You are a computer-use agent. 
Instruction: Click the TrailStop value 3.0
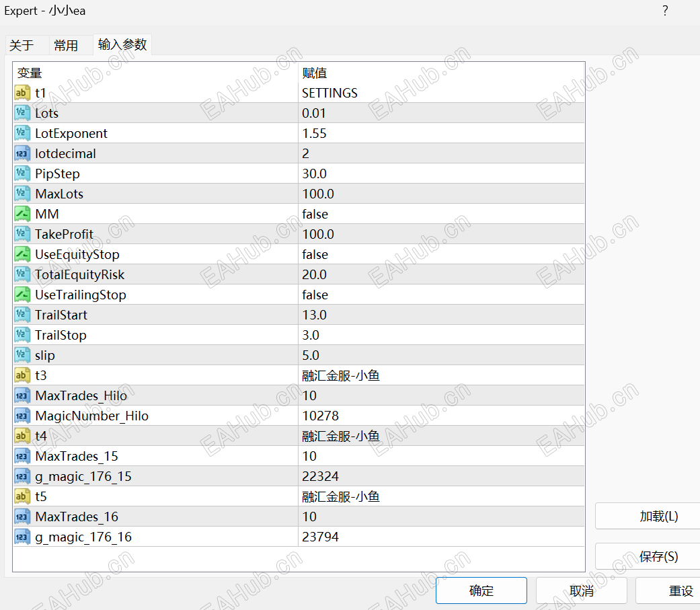(x=310, y=335)
